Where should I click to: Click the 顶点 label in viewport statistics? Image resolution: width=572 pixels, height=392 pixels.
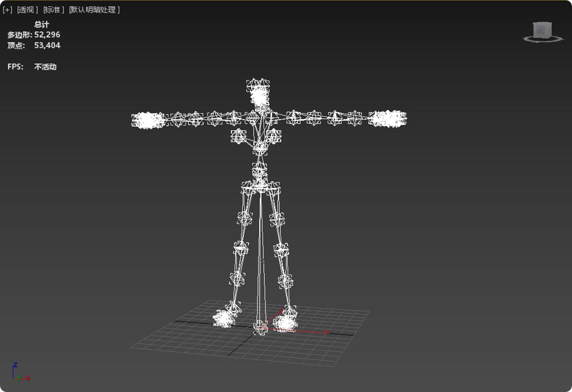coord(16,46)
